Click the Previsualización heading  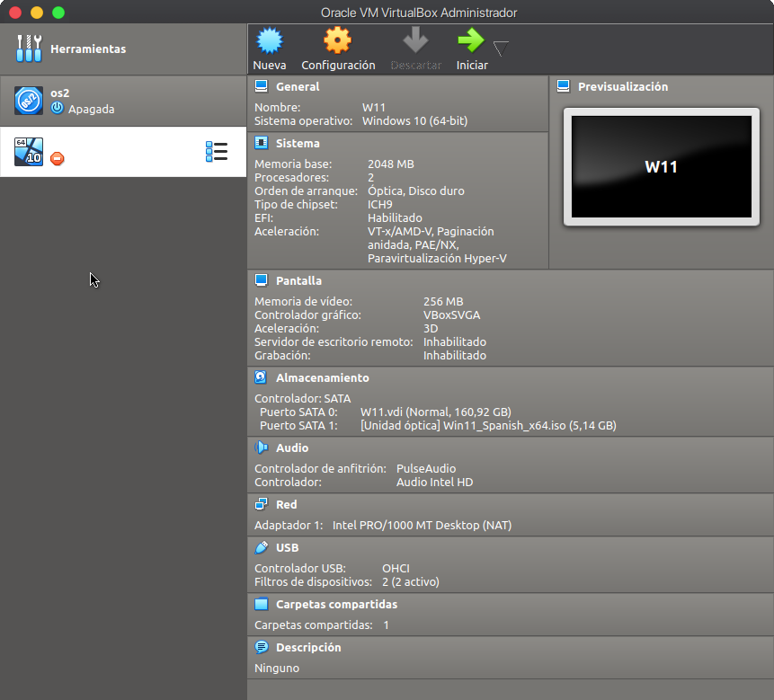click(623, 87)
